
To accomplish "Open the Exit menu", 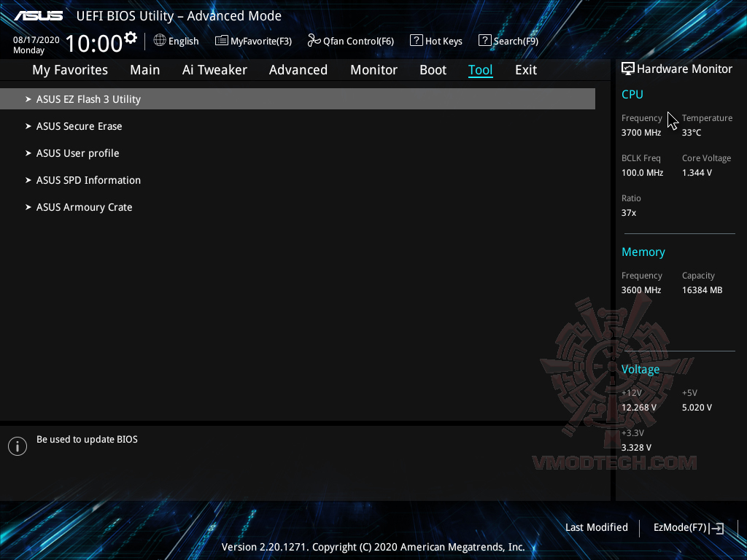I will click(x=525, y=70).
